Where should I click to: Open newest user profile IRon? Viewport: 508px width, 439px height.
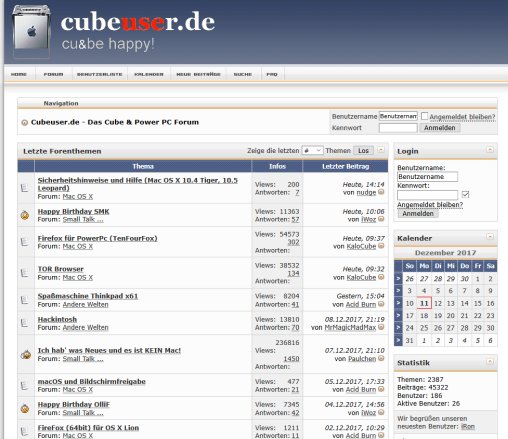click(x=468, y=426)
